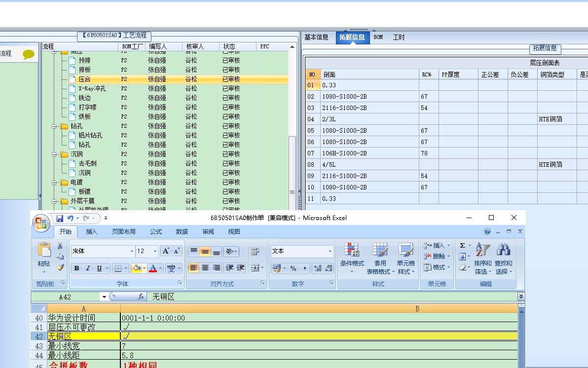The image size is (588, 368).
Task: Open the font size dropdown
Action: pos(155,252)
